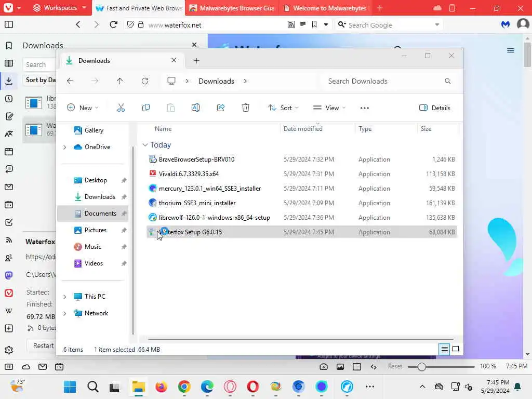
Task: Open Vivaldi Bookmarks panel icon
Action: point(9,46)
